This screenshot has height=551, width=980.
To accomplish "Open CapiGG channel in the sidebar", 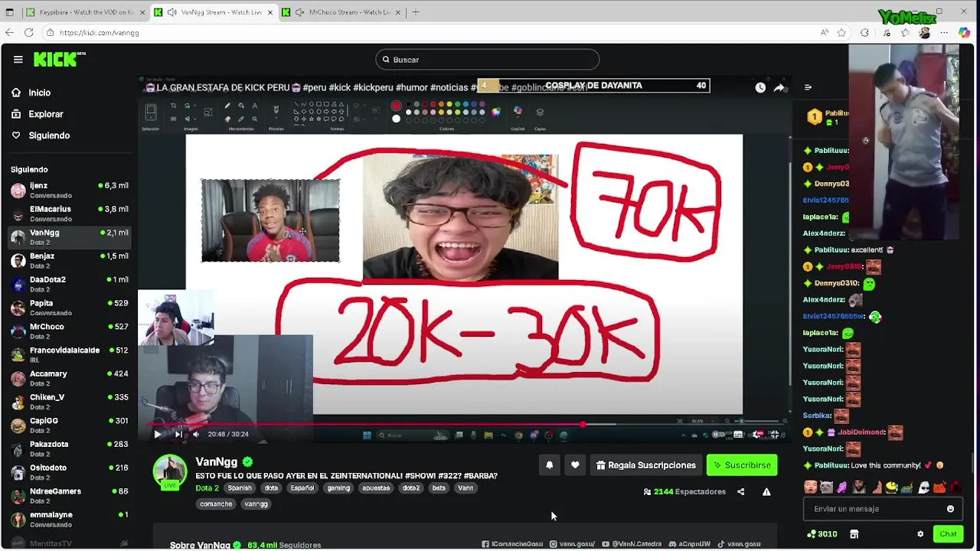I will pyautogui.click(x=69, y=425).
